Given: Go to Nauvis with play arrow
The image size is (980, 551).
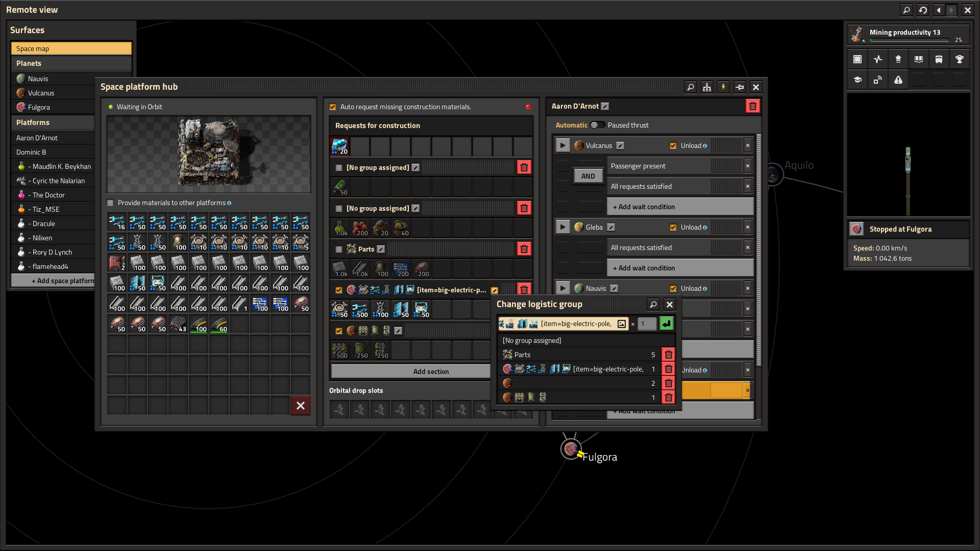Looking at the screenshot, I should (562, 288).
